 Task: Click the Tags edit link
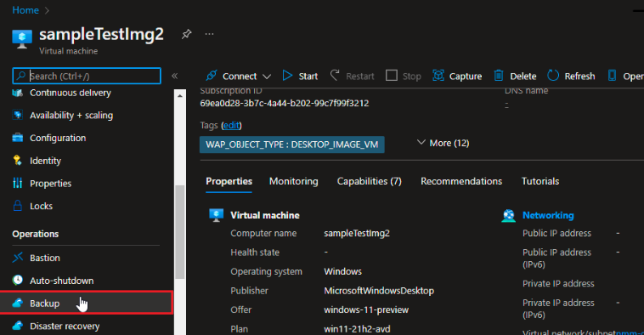point(231,125)
